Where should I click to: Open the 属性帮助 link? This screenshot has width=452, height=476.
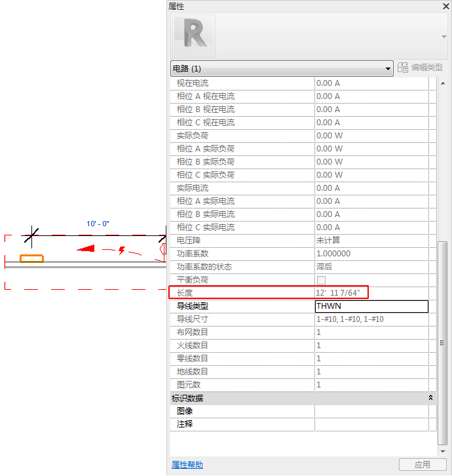pyautogui.click(x=187, y=465)
